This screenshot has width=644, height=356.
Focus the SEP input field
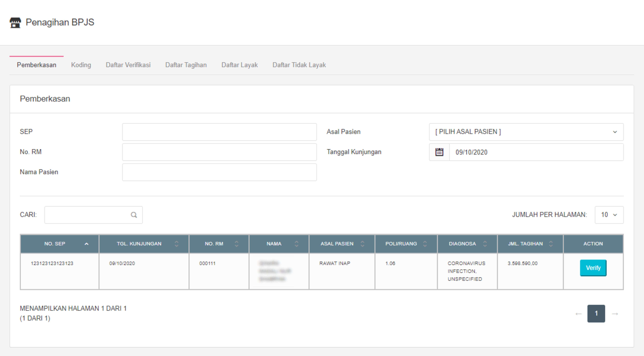tap(219, 132)
